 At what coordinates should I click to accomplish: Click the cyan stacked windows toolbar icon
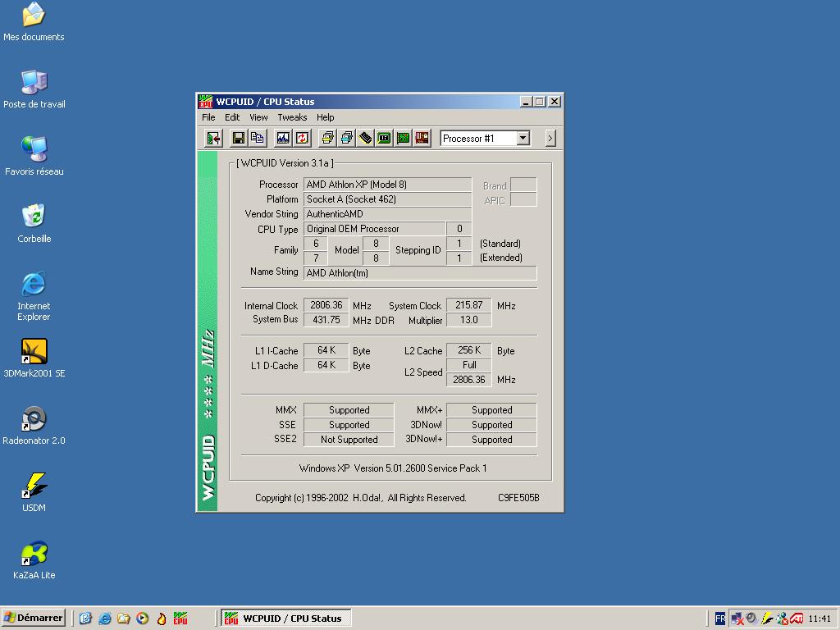coord(347,138)
